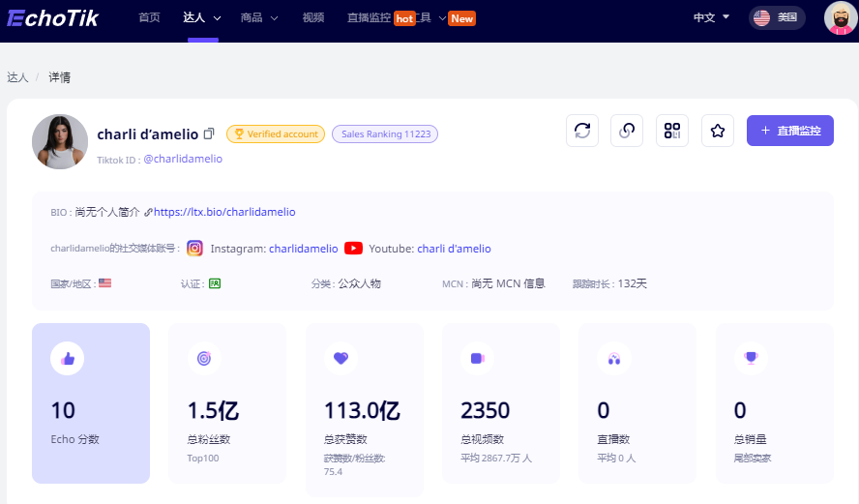This screenshot has height=504, width=859.
Task: Open the 美国 region selector
Action: tap(777, 17)
